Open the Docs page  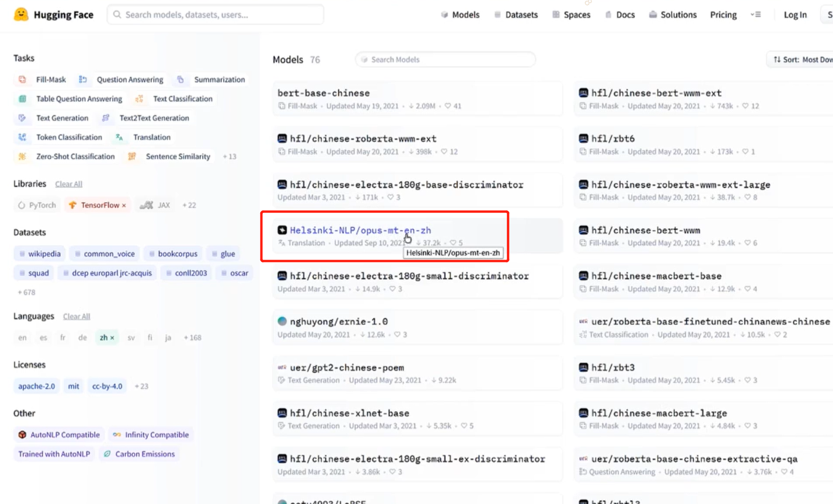pos(620,15)
